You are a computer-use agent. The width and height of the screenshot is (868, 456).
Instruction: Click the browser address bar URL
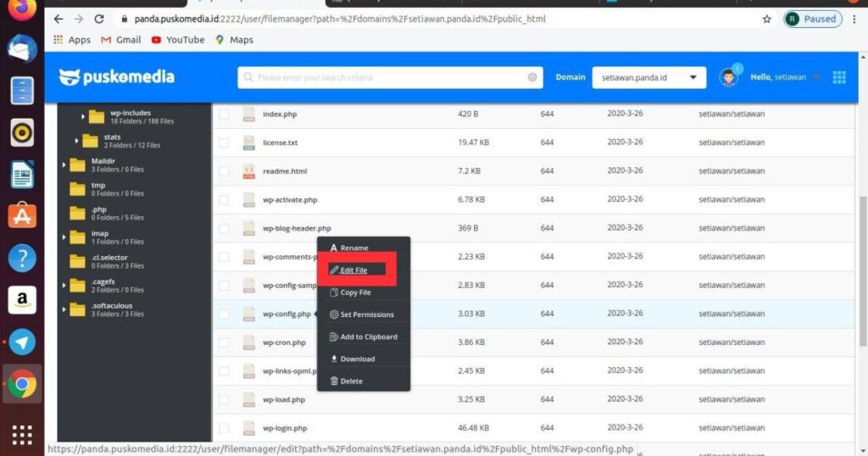(x=340, y=19)
